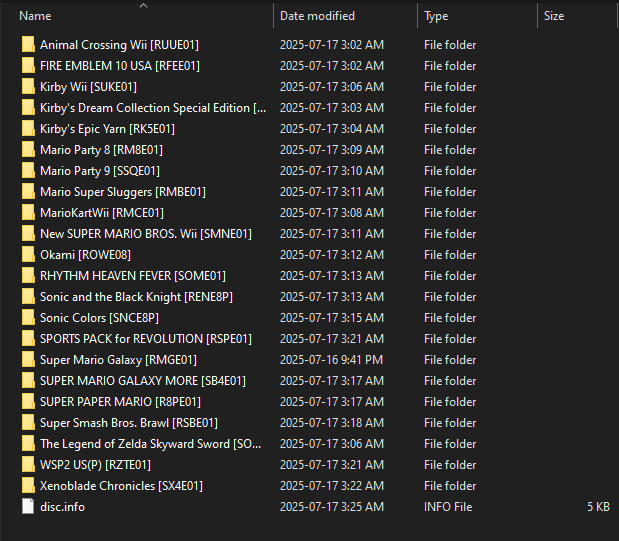
Task: Click the '5 KB' size value
Action: point(598,506)
